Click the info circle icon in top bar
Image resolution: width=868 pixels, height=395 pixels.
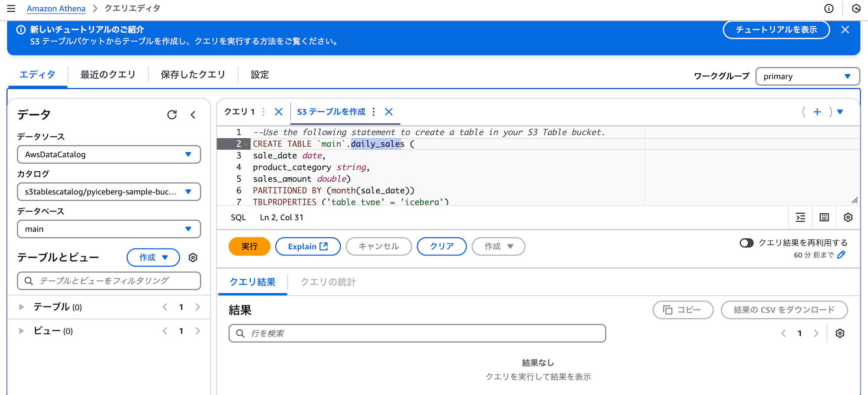click(x=829, y=8)
